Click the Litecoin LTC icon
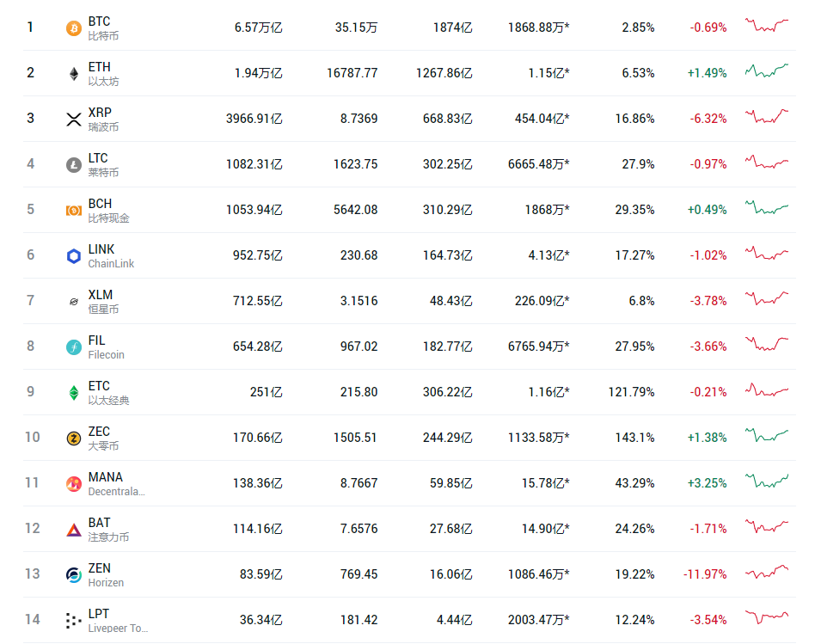The image size is (815, 644). (x=74, y=165)
